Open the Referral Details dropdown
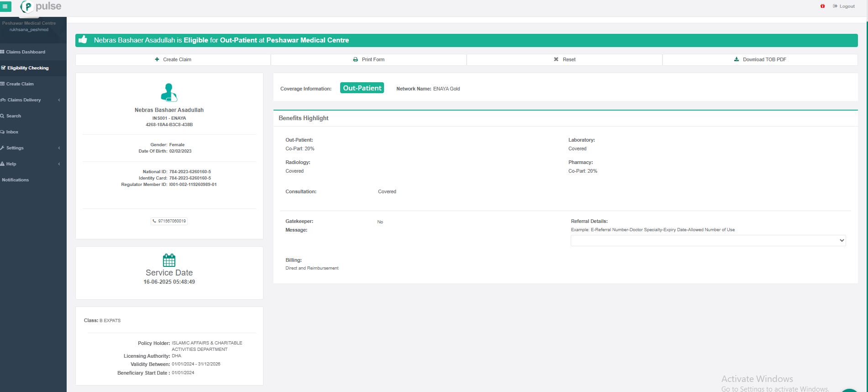Screen dimensions: 868x392 (x=708, y=240)
